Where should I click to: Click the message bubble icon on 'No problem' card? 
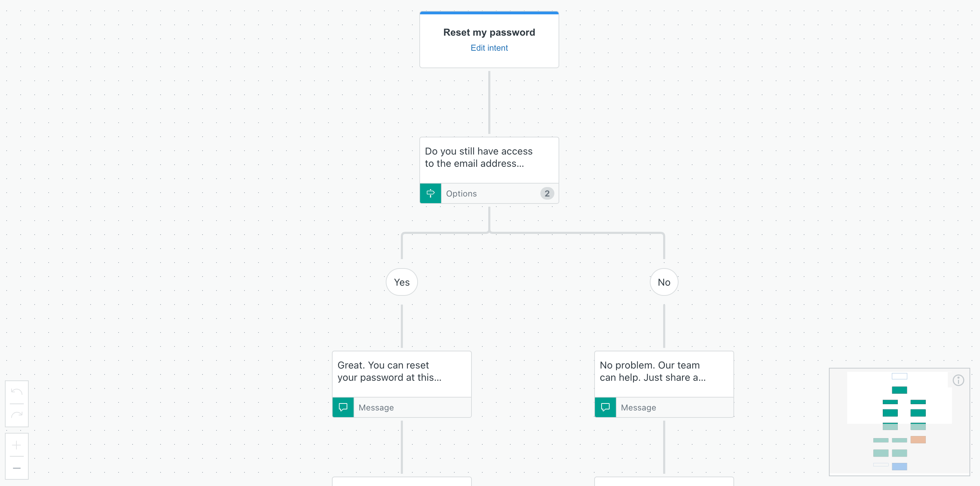[604, 407]
